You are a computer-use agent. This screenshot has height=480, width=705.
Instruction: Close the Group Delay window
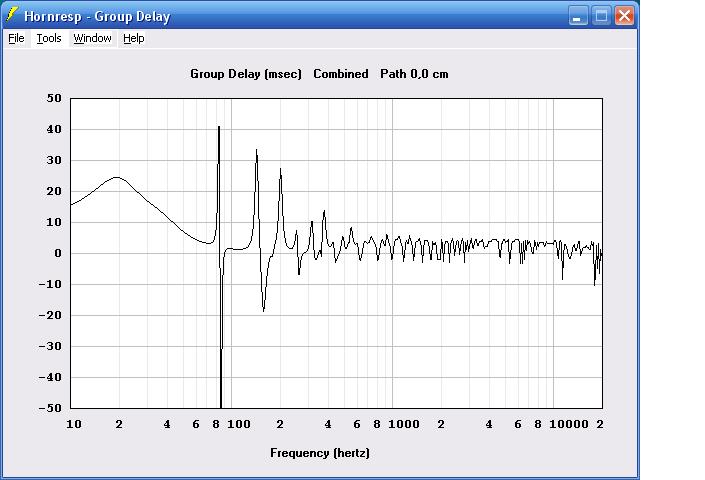coord(625,16)
